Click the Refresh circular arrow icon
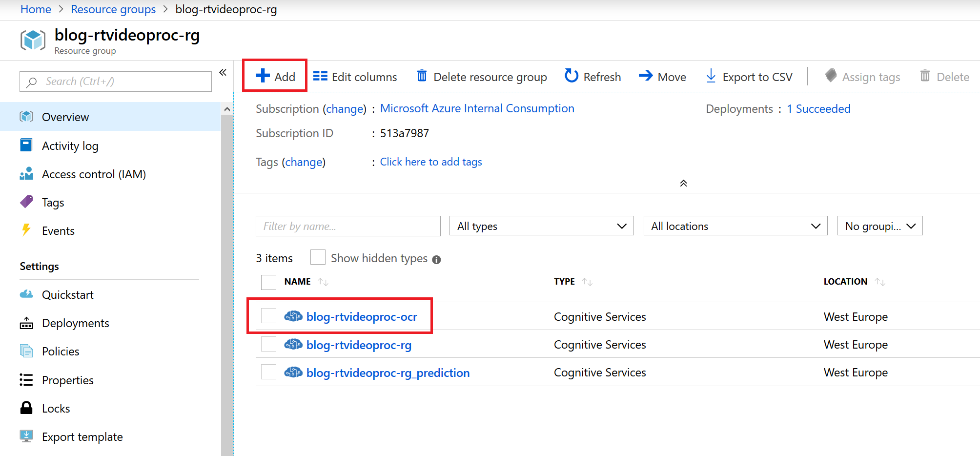Image resolution: width=980 pixels, height=456 pixels. click(571, 76)
